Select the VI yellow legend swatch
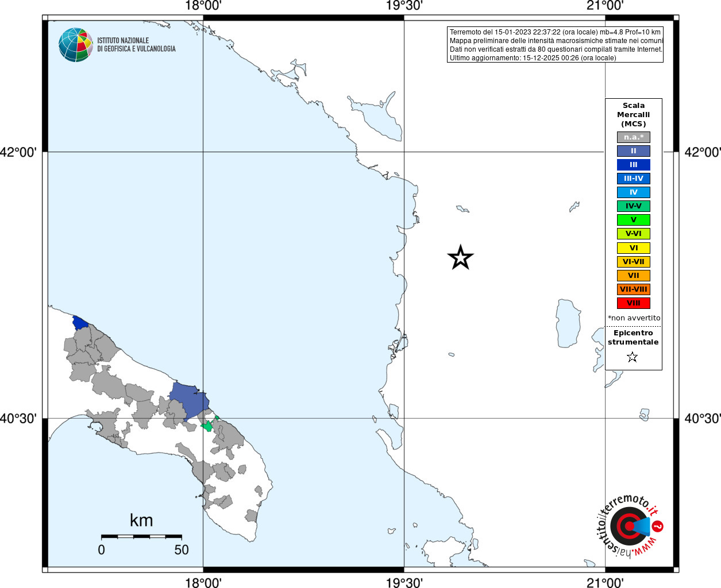721x588 pixels. point(634,248)
